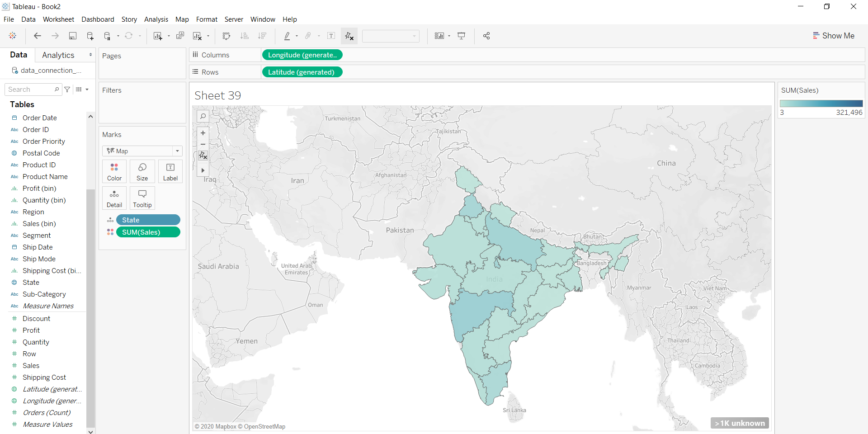Click the Save workbook toolbar icon
Screen dimensions: 868x434
point(72,36)
